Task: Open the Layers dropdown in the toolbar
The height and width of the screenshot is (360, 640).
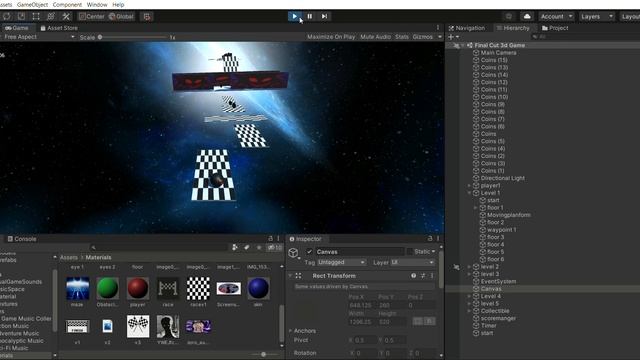Action: pos(596,16)
